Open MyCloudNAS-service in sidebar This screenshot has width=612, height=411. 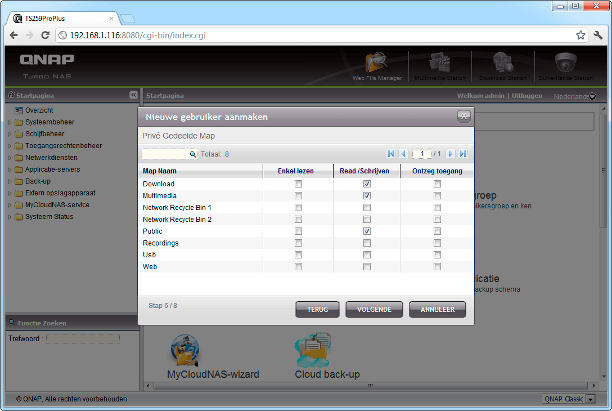pos(57,205)
